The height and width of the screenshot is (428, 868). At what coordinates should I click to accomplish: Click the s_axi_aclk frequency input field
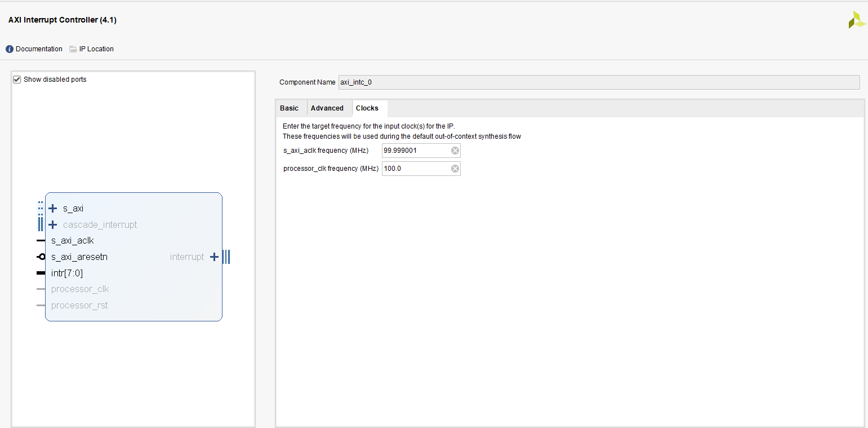click(x=417, y=150)
